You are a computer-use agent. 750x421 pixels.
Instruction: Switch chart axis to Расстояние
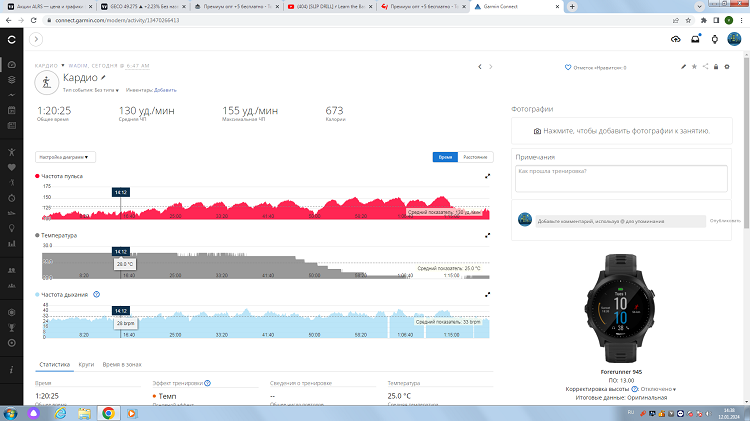[475, 157]
